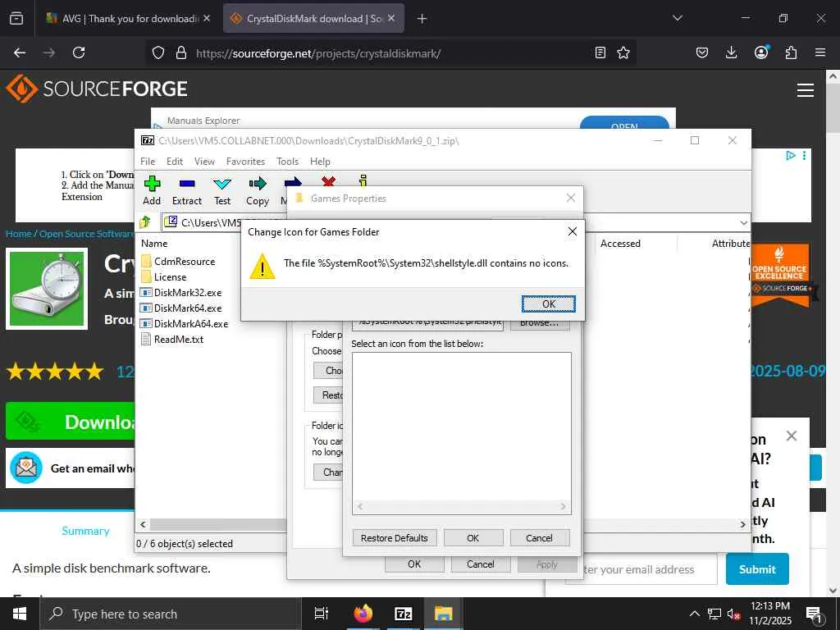840x630 pixels.
Task: Click Cancel in Change Icon dialog
Action: 540,538
